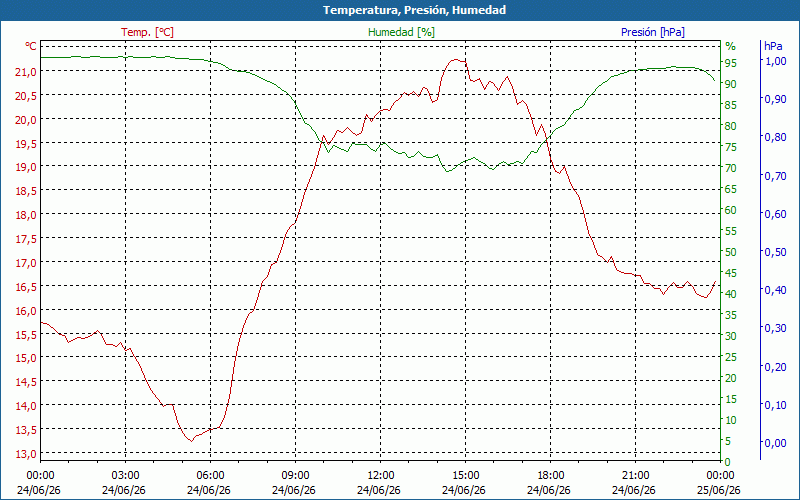800x500 pixels.
Task: Click the green 80 tick on humidity axis
Action: coord(731,126)
